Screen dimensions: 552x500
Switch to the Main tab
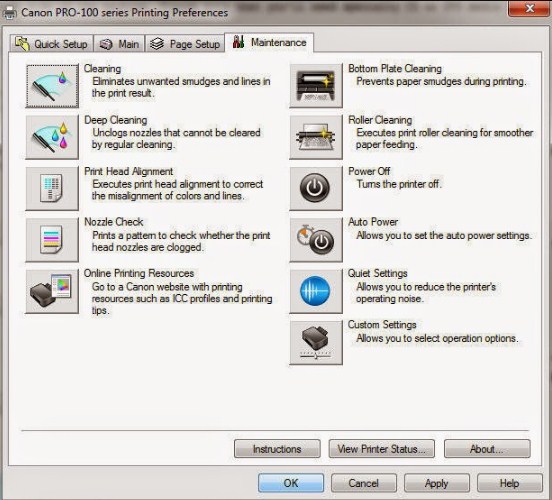click(119, 44)
